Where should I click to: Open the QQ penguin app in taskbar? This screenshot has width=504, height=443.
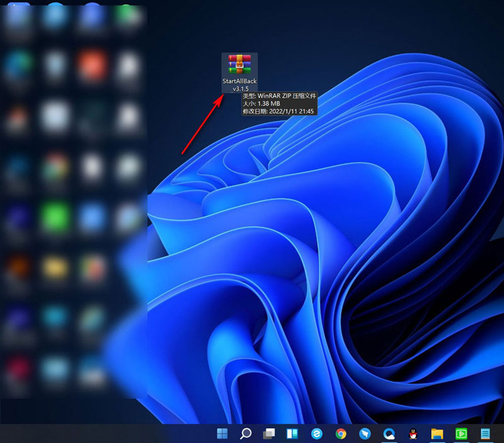point(413,434)
